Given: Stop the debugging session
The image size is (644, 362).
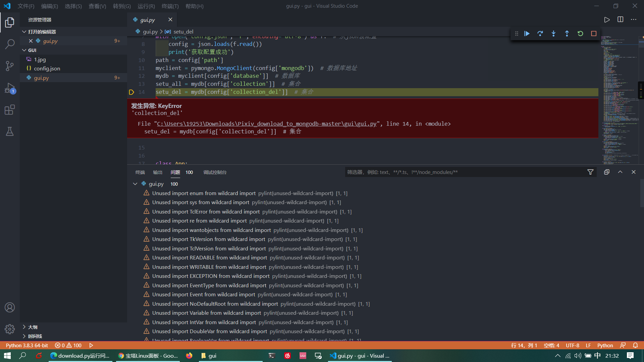Looking at the screenshot, I should (x=594, y=34).
